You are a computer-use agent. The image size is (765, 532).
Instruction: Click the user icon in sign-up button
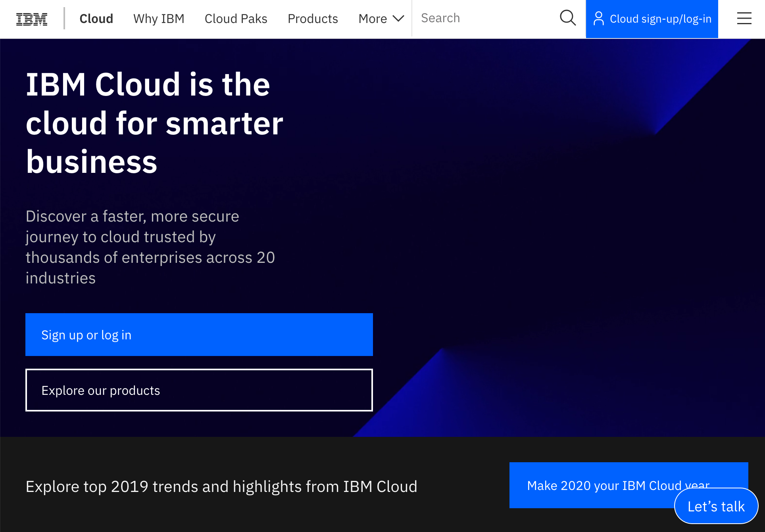pyautogui.click(x=598, y=19)
